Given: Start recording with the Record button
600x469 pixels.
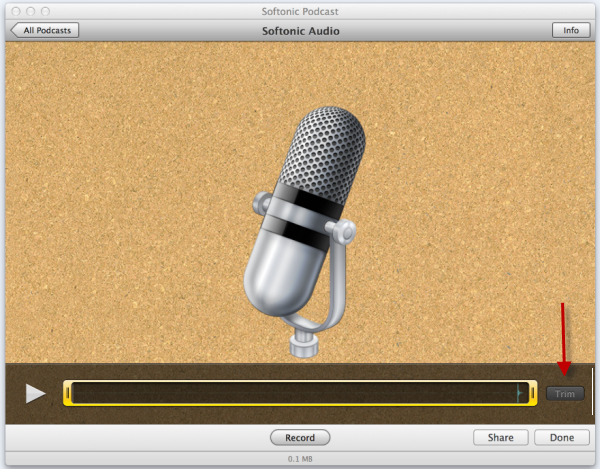Looking at the screenshot, I should tap(300, 437).
